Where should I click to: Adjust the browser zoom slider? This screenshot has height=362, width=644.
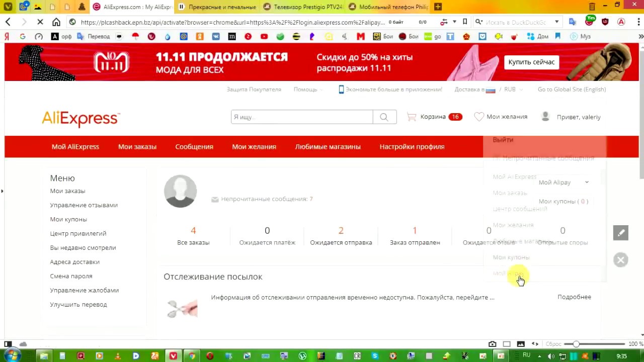576,344
